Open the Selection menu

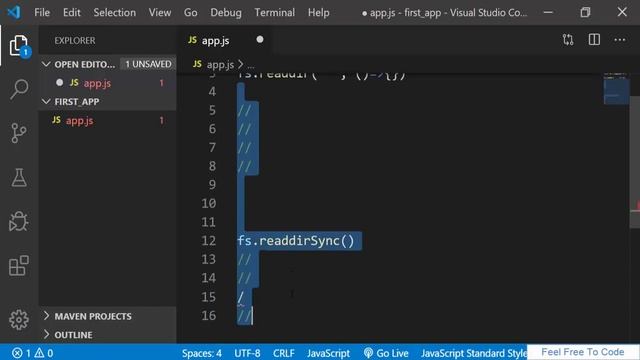[115, 12]
